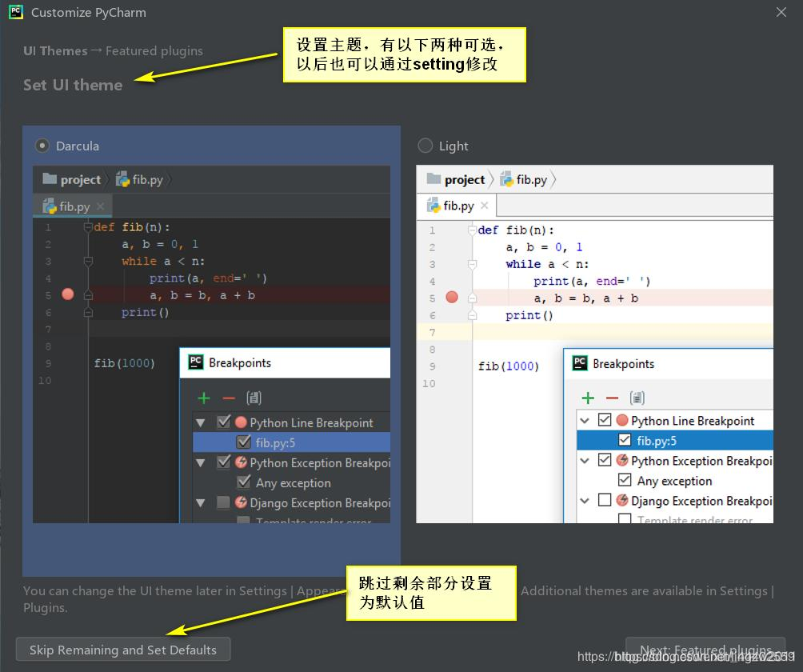The height and width of the screenshot is (672, 803).
Task: Select the Darcula theme radio button
Action: click(x=42, y=146)
